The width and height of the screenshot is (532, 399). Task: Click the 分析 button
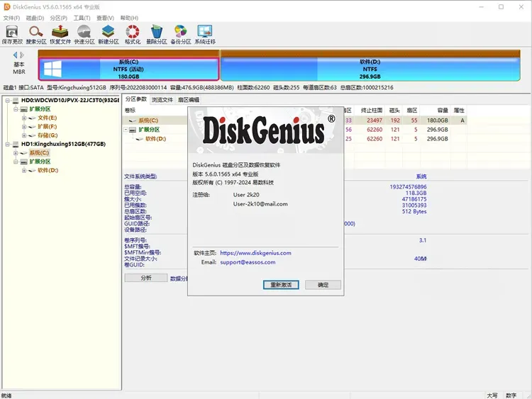coord(146,278)
